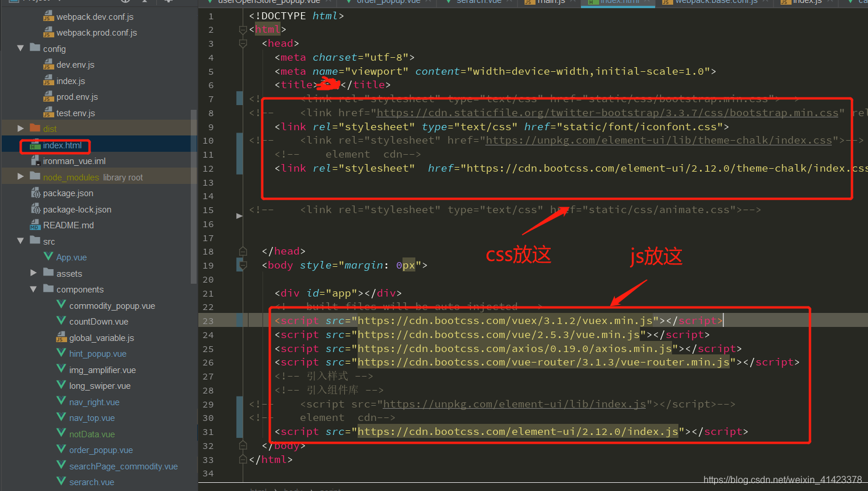Click the global_variable.js file icon
868x491 pixels.
pos(61,337)
